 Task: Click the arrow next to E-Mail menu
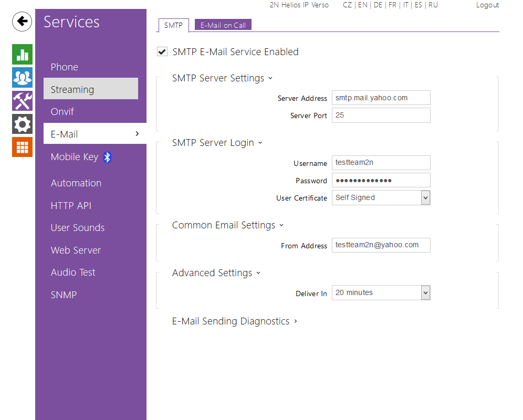137,134
